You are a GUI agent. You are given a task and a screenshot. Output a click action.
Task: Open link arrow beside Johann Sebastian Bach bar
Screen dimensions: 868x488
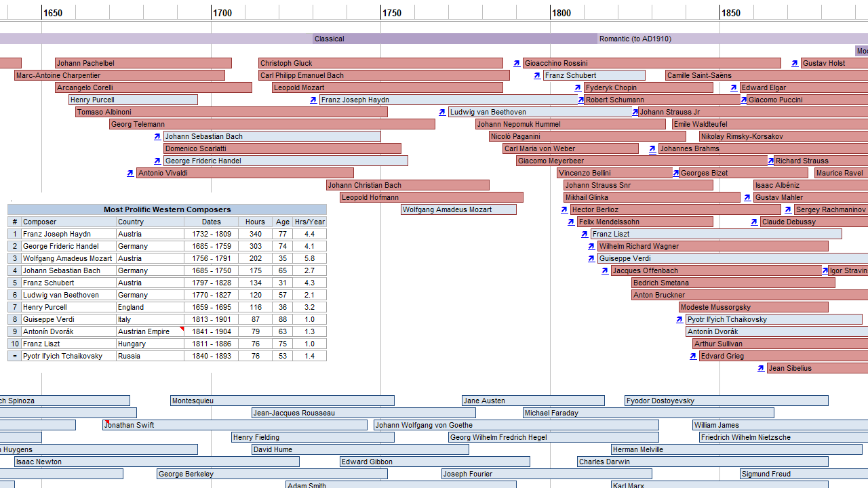tap(157, 136)
